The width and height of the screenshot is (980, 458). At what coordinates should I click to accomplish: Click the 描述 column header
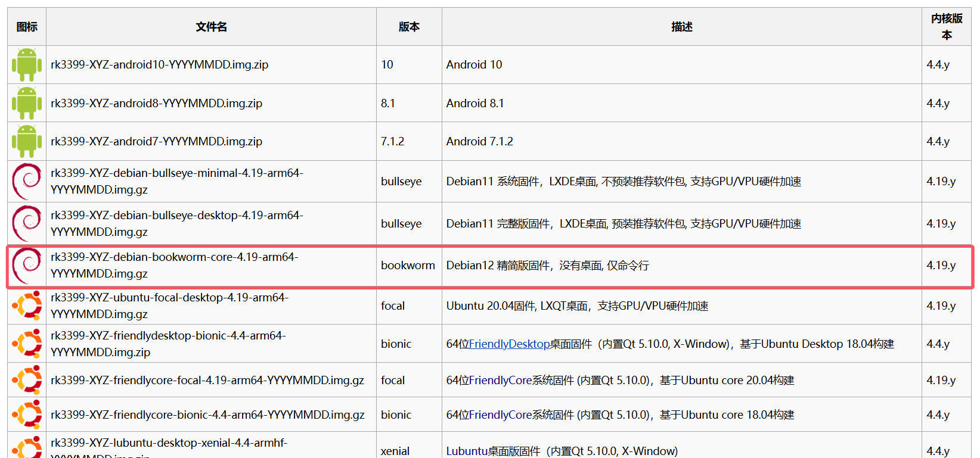point(681,27)
